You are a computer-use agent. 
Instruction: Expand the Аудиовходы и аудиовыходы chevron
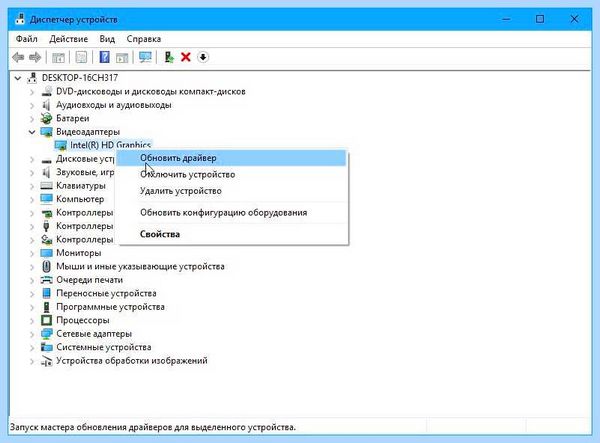32,105
